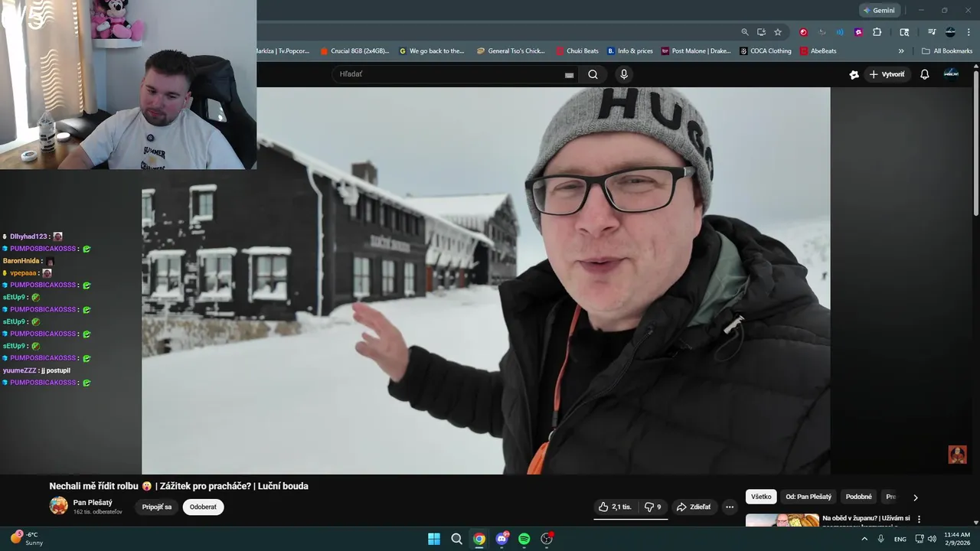Select the Všetko filter chip

click(761, 497)
